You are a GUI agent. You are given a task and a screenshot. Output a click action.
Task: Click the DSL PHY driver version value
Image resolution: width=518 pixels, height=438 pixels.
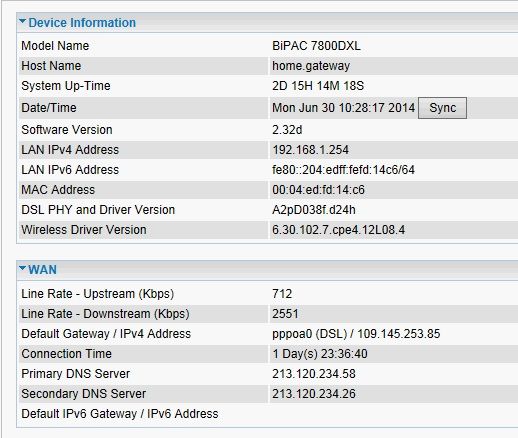(314, 210)
